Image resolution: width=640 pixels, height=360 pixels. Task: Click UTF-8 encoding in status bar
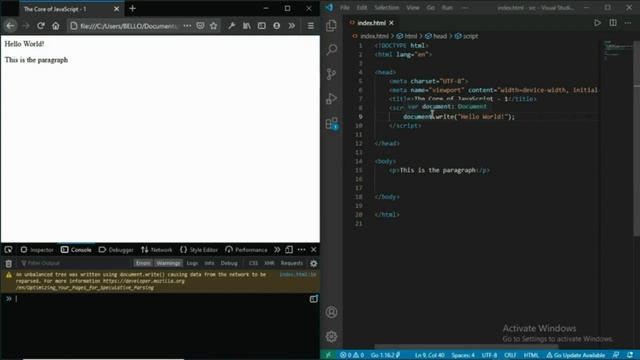pyautogui.click(x=489, y=355)
